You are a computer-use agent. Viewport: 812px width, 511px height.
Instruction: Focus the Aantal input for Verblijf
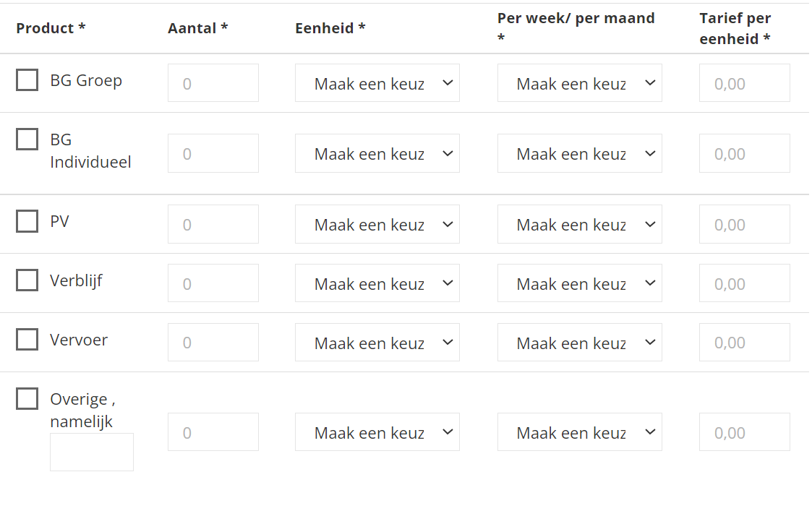(213, 283)
